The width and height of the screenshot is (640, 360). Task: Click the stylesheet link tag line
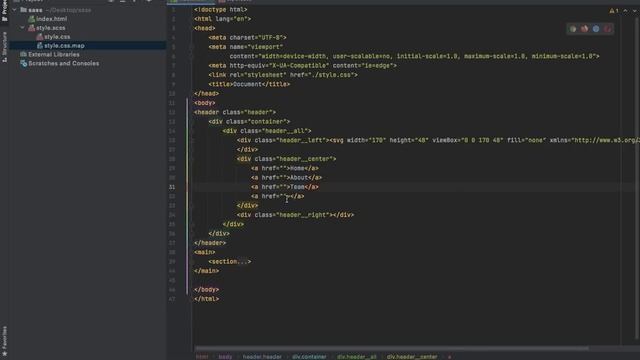click(283, 75)
